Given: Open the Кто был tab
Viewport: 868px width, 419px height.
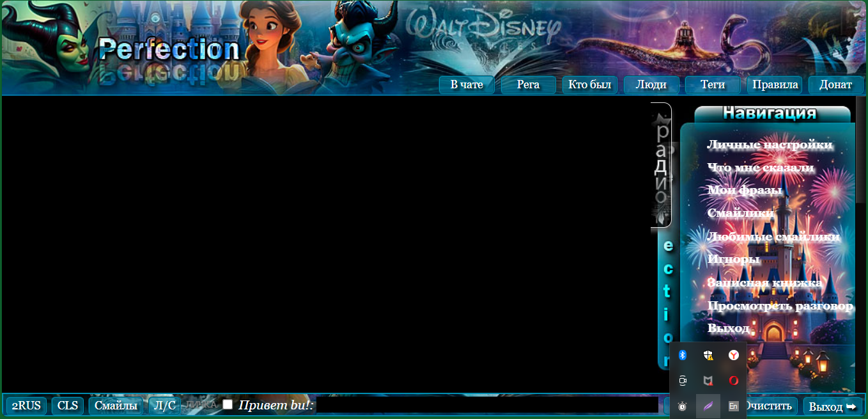Looking at the screenshot, I should 589,85.
